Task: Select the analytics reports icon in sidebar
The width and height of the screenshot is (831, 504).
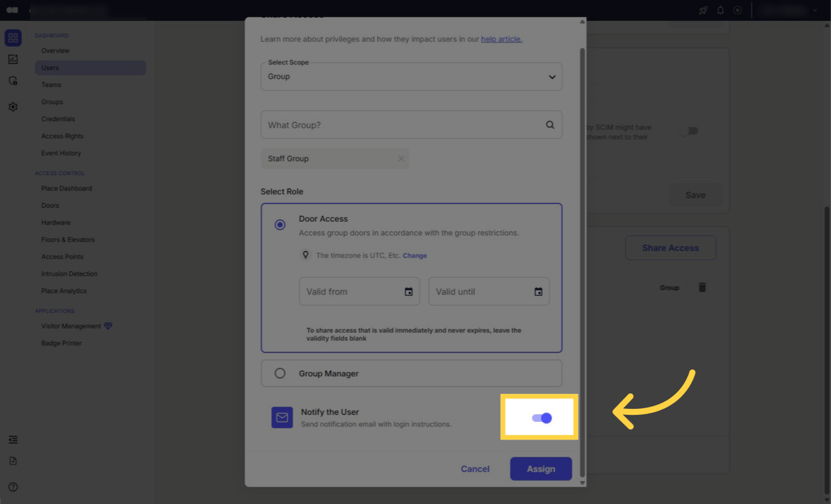Action: [x=13, y=59]
